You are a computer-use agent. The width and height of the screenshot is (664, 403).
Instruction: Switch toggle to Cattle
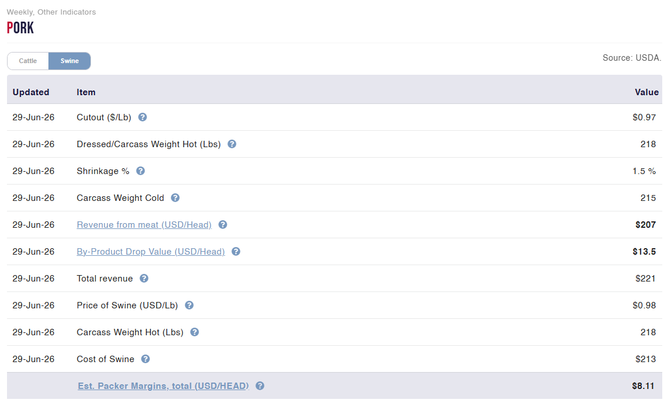[28, 61]
